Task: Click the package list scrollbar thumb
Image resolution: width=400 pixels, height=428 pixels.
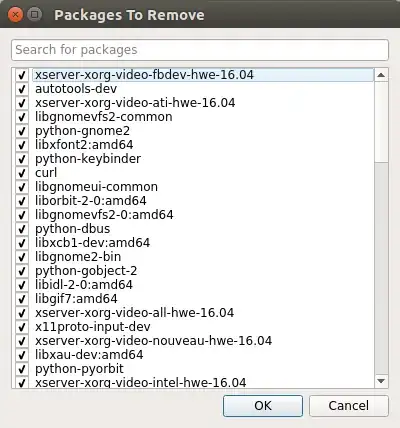Action: click(x=381, y=122)
